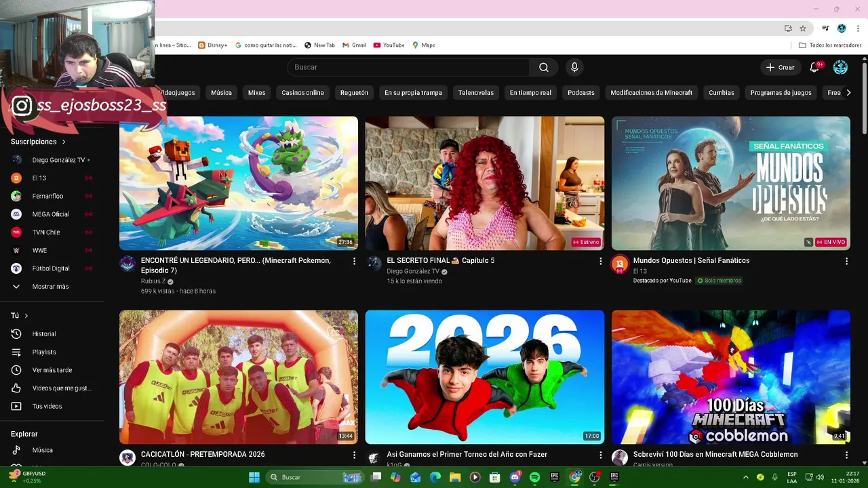Type in the YouTube Buscar field
Viewport: 868px width, 488px height.
click(409, 67)
